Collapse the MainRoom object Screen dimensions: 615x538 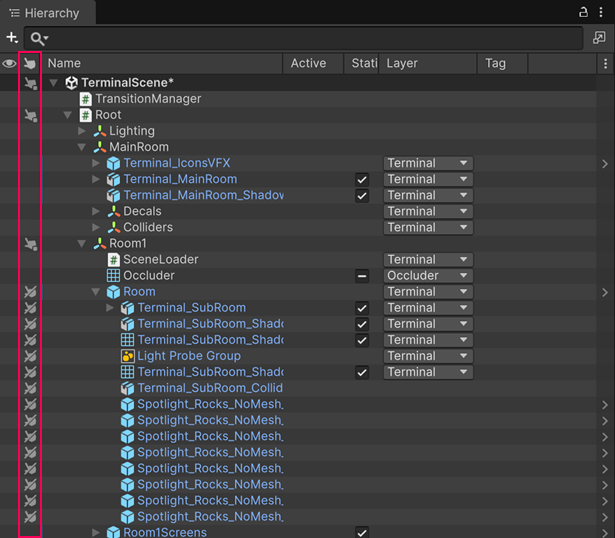[82, 147]
